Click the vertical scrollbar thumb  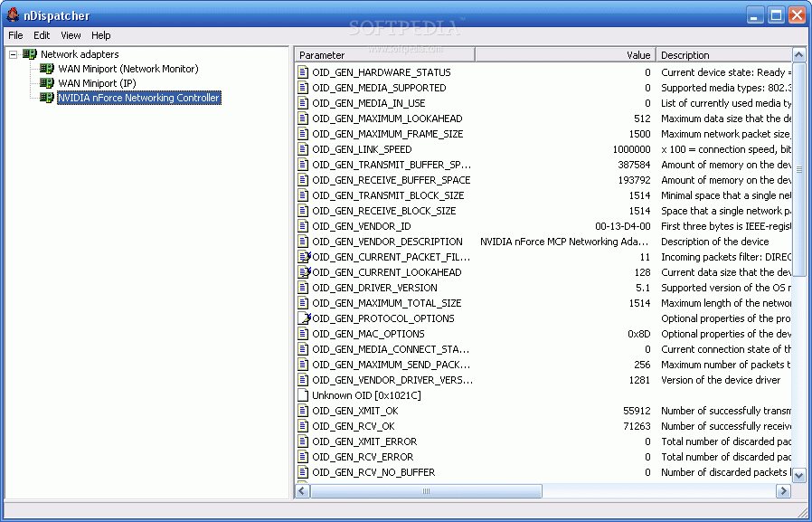[799, 169]
